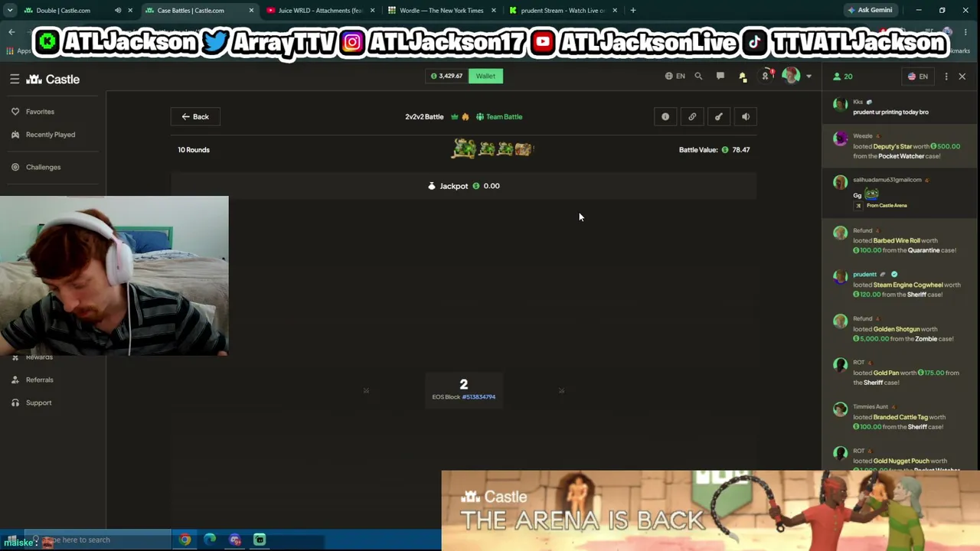Click the Recently Played icon

[x=15, y=135]
